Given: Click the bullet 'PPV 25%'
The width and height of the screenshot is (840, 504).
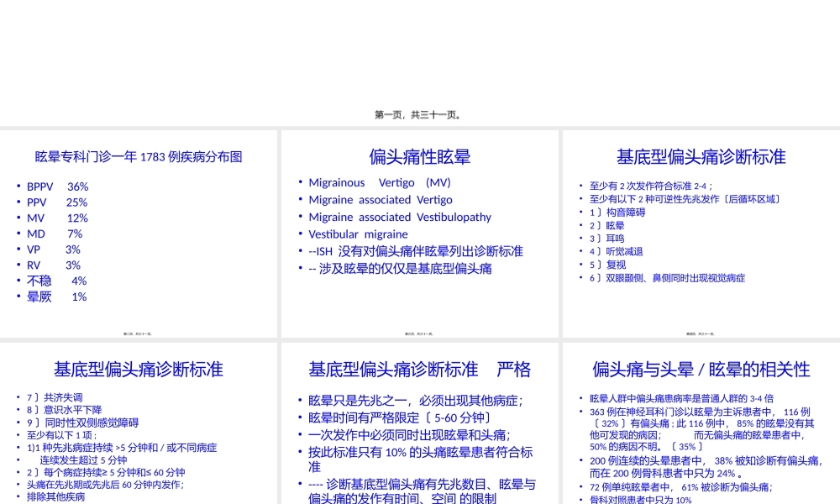Looking at the screenshot, I should (57, 202).
